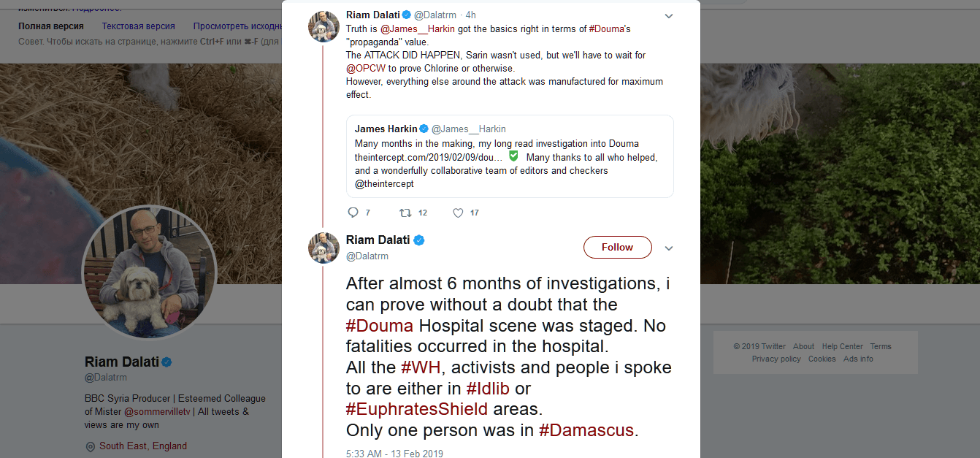The height and width of the screenshot is (458, 980).
Task: Click the green shield icon in quoted tweet
Action: click(x=513, y=157)
